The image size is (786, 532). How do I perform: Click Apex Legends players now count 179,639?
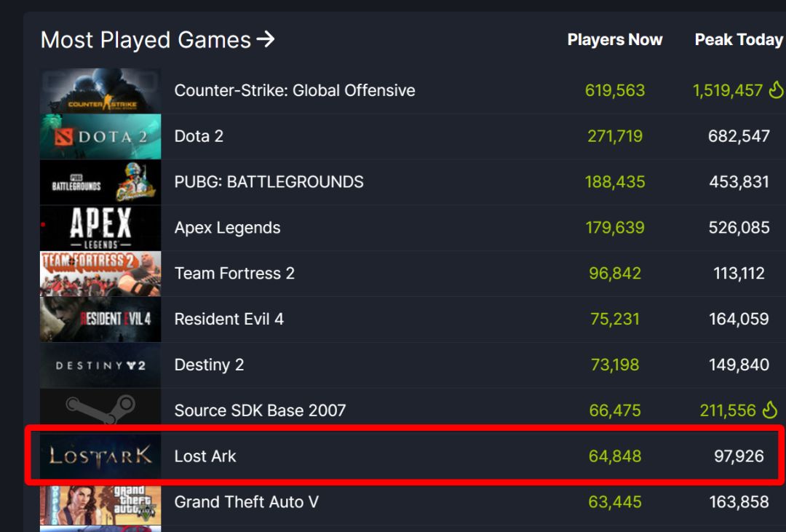tap(614, 228)
